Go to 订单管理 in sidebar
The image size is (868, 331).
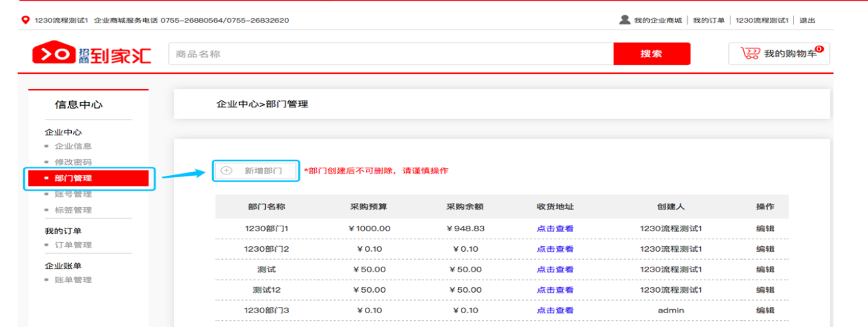(73, 245)
